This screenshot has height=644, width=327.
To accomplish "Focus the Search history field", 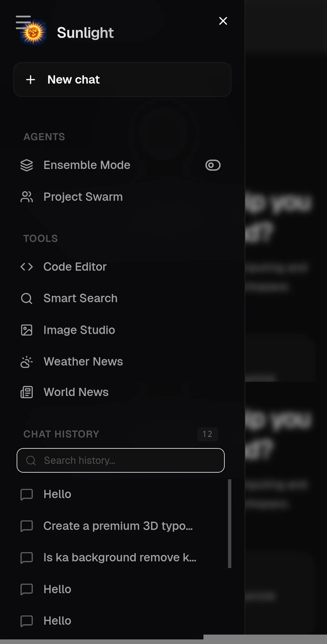I will [121, 460].
